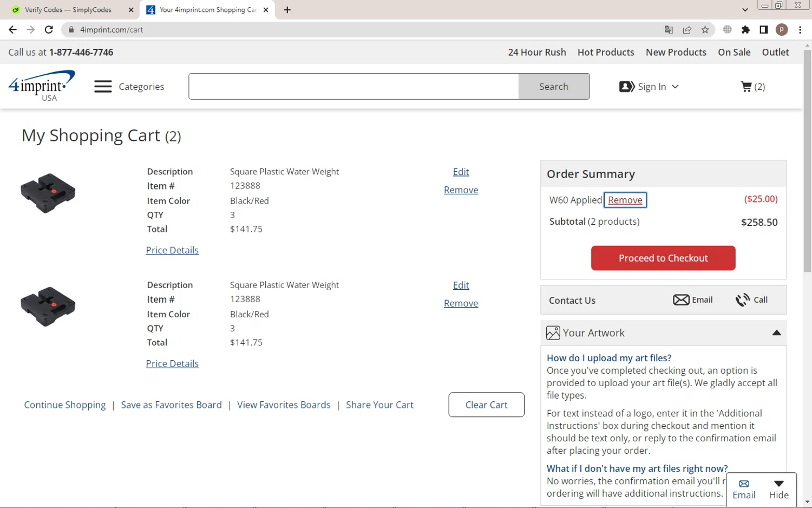Open 'How do I upload my art files?'
The height and width of the screenshot is (508, 812).
[x=609, y=358]
